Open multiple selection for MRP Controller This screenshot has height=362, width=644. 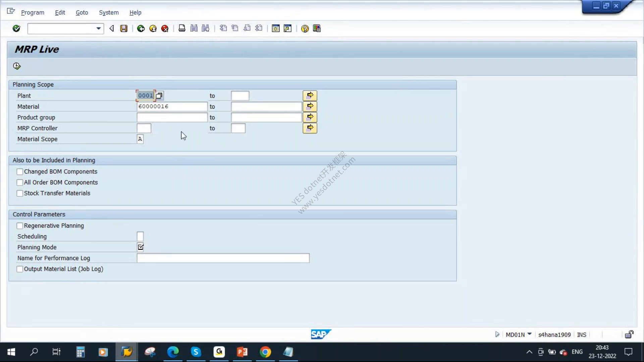(310, 128)
